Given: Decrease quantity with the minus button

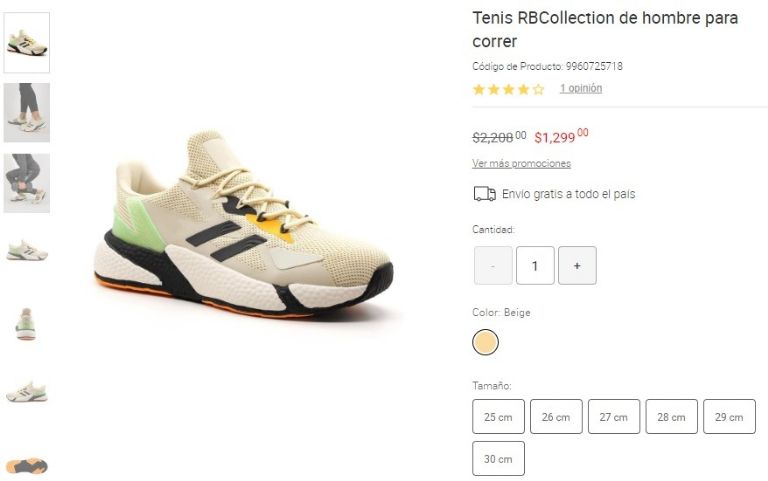Looking at the screenshot, I should (493, 266).
